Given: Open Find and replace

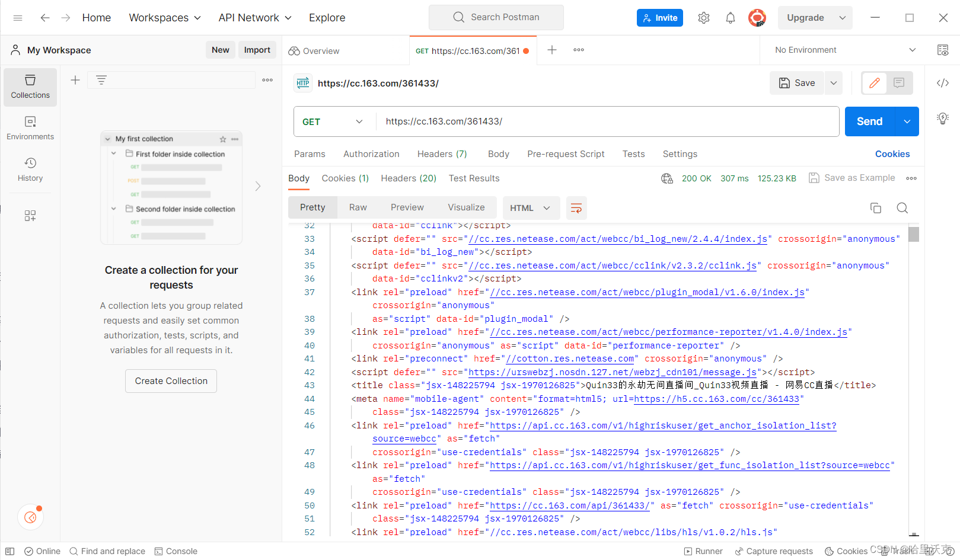Looking at the screenshot, I should (107, 551).
